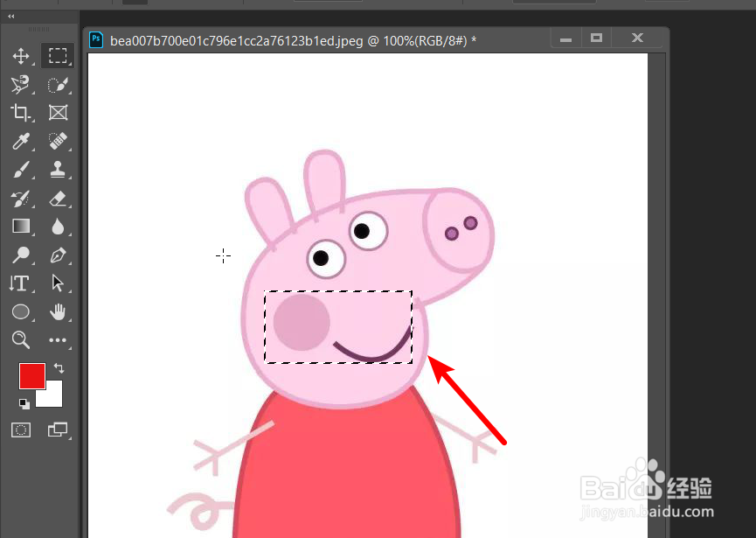Screen dimensions: 756x538
Task: Open the white background color picker
Action: coord(54,398)
